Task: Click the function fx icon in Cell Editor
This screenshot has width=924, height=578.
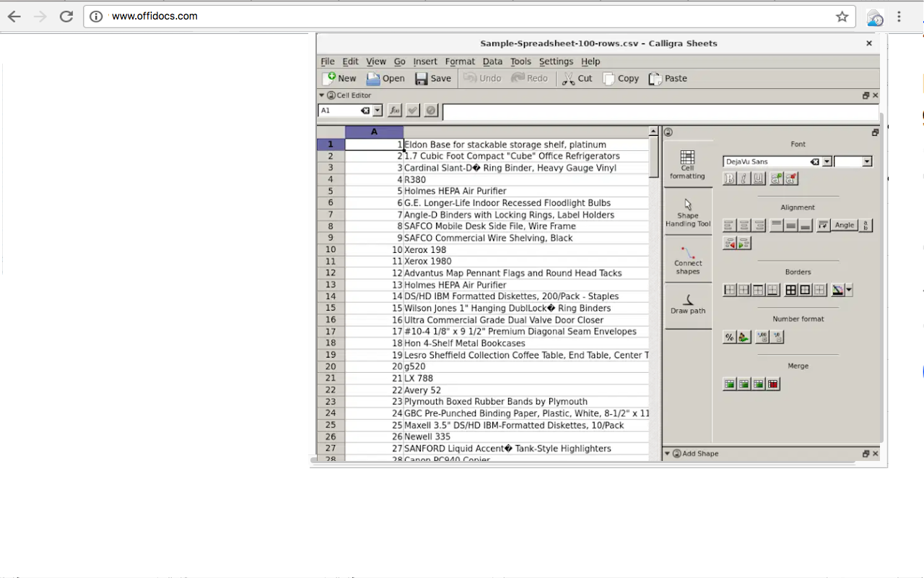Action: coord(395,111)
